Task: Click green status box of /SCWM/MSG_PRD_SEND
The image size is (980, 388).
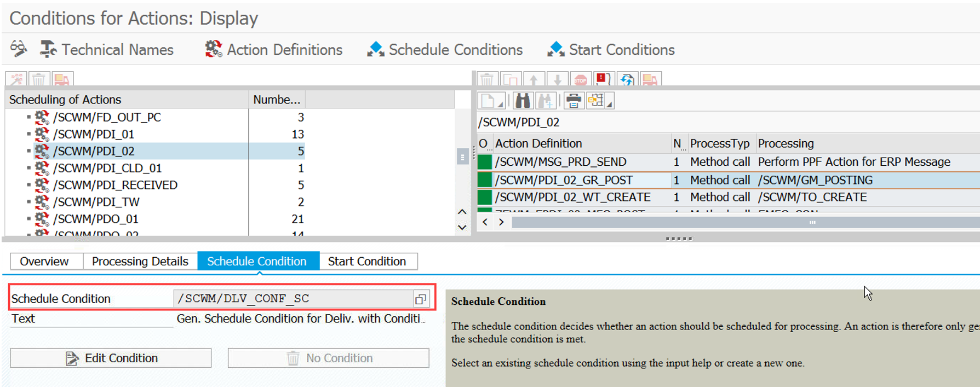Action: click(x=485, y=162)
